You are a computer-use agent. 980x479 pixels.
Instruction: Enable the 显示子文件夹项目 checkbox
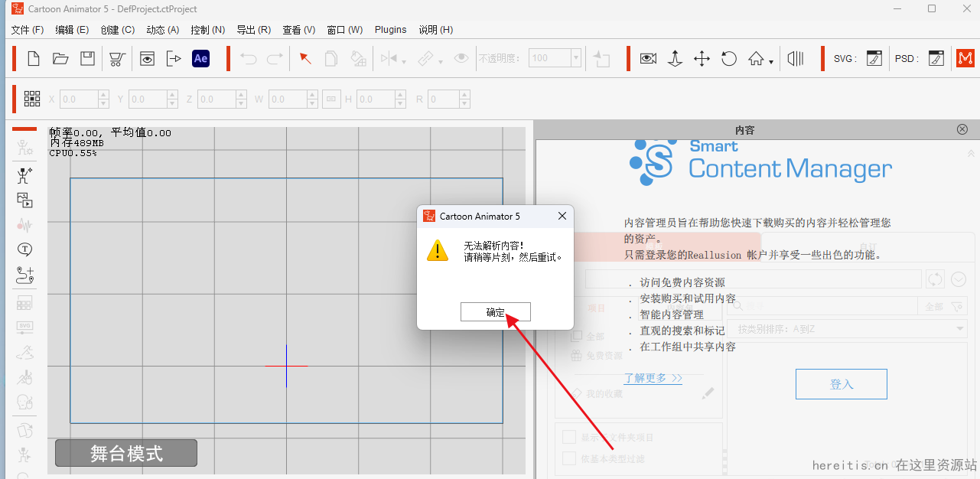tap(568, 437)
